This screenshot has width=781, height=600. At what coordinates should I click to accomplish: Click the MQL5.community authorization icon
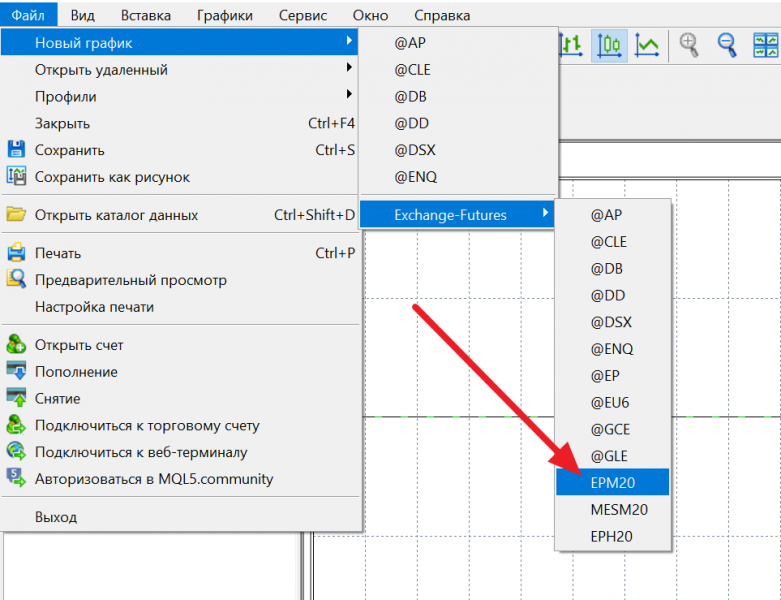[x=16, y=478]
